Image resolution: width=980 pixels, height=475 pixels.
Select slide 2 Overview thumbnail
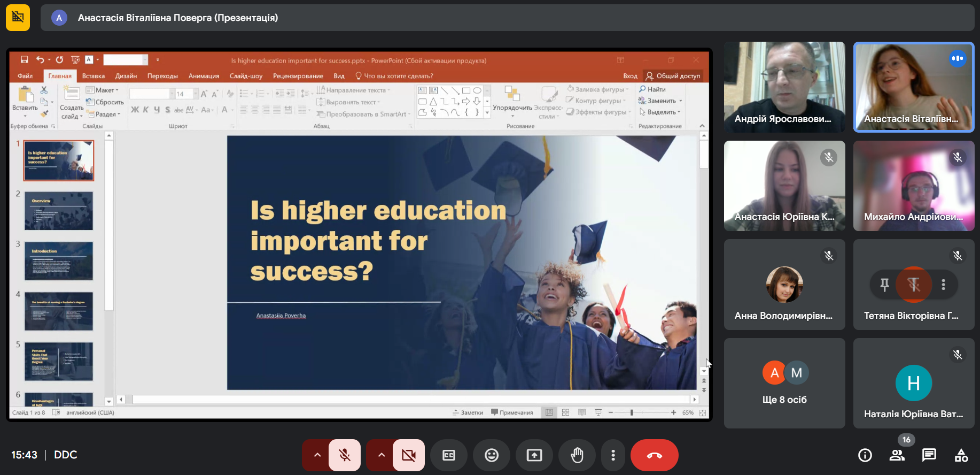59,211
